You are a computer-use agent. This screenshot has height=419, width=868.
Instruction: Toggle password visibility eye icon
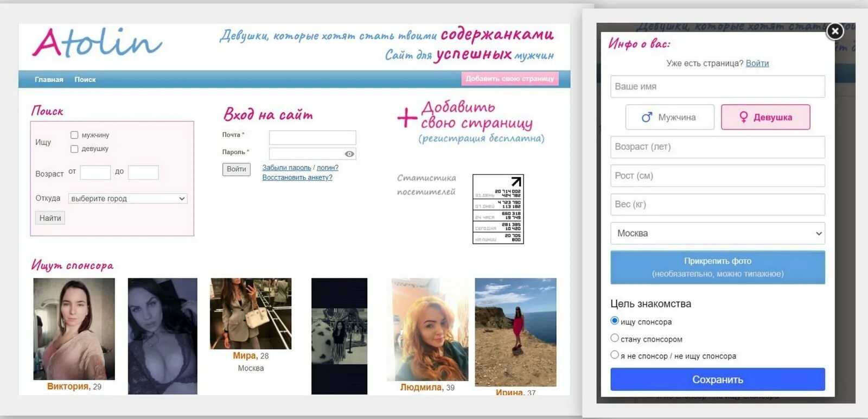349,154
